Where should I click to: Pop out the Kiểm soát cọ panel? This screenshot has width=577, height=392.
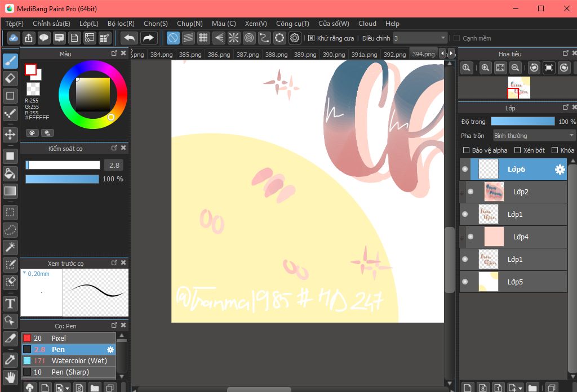pyautogui.click(x=114, y=148)
